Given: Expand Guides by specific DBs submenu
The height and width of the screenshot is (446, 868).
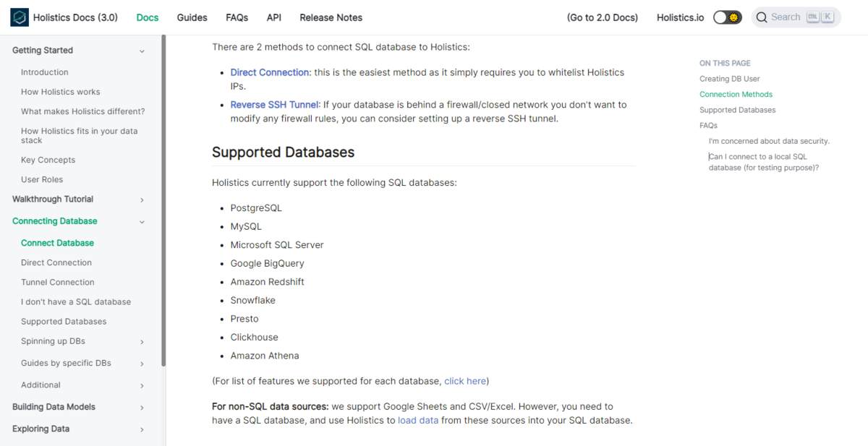Looking at the screenshot, I should coord(142,364).
